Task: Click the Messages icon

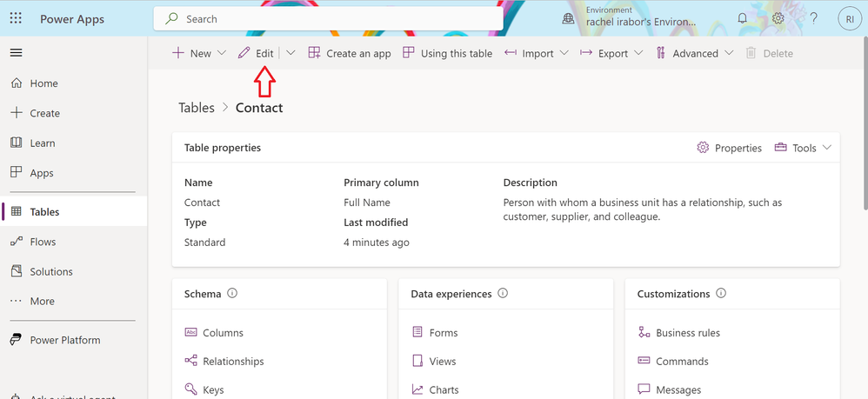Action: pos(644,389)
